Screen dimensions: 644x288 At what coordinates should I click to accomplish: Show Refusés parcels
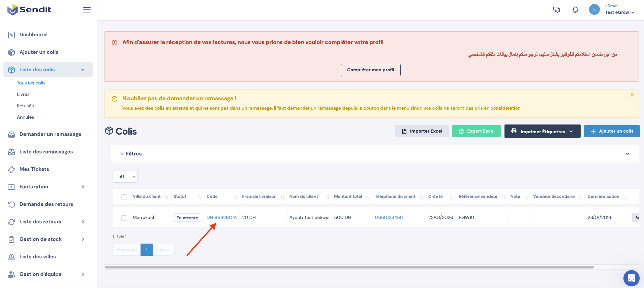[x=25, y=106]
